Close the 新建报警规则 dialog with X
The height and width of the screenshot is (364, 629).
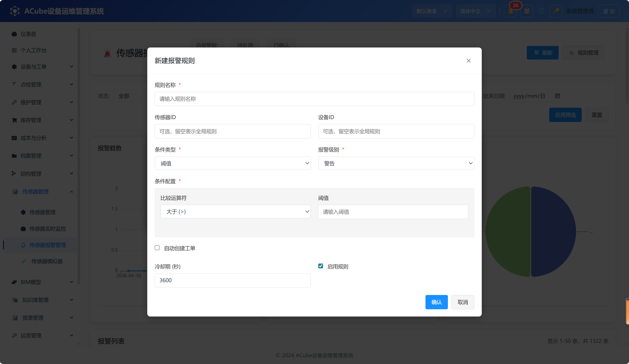click(x=469, y=61)
